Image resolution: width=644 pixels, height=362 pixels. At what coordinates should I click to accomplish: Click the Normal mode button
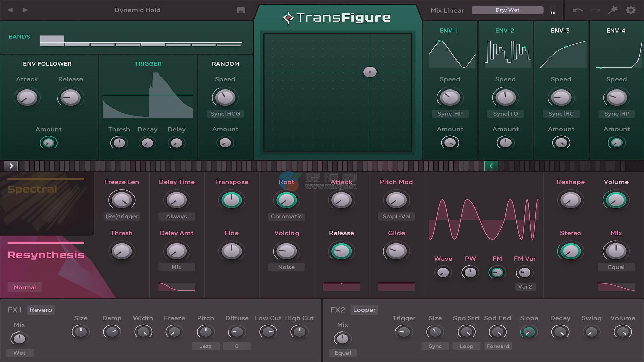pyautogui.click(x=25, y=287)
